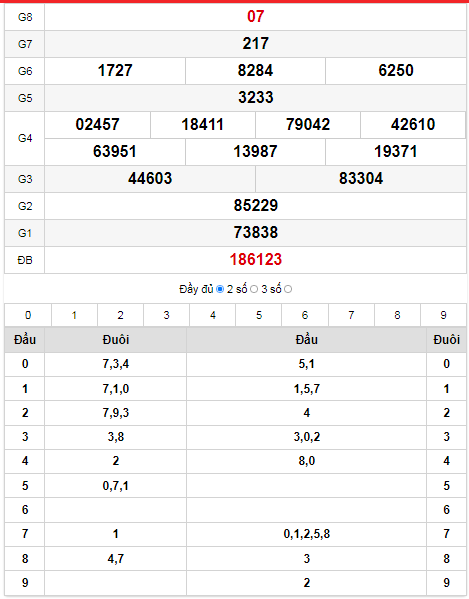469x599 pixels.
Task: Click the G5 prize number 3233
Action: coord(256,97)
